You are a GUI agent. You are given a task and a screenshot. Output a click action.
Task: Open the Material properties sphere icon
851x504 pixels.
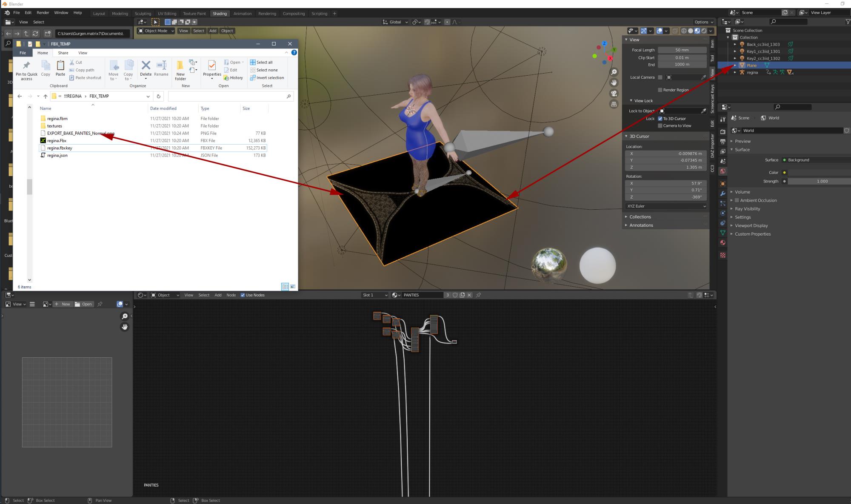(722, 242)
